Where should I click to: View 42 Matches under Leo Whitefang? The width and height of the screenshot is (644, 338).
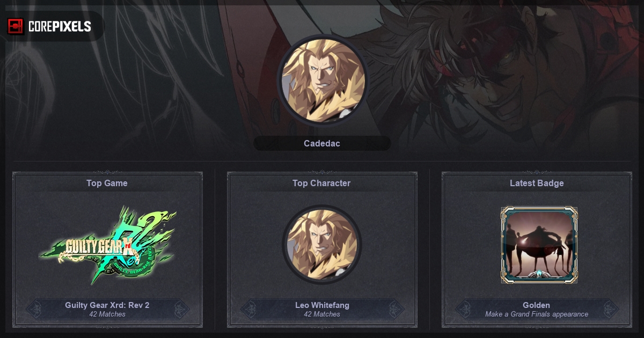[322, 314]
